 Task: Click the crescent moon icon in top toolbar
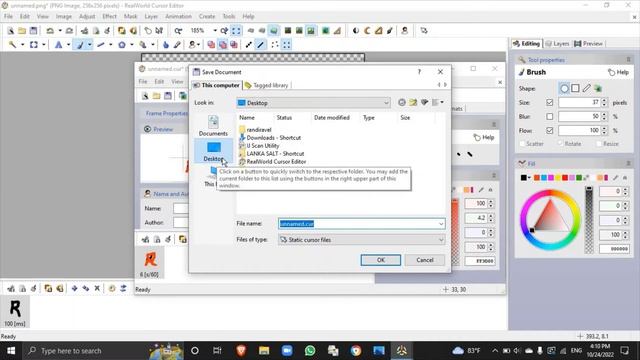click(367, 31)
